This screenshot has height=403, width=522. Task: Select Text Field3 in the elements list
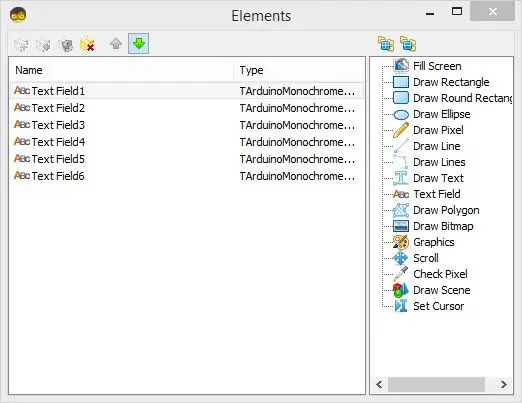pyautogui.click(x=187, y=125)
